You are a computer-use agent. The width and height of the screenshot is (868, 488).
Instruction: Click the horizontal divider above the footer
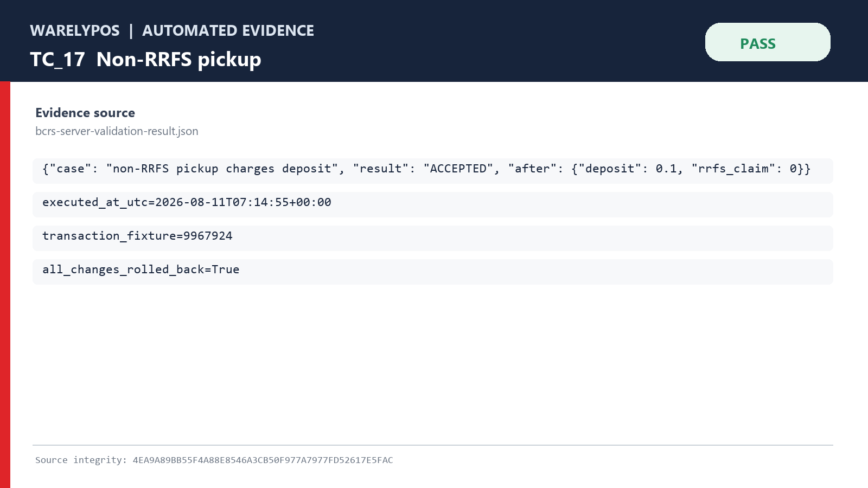pos(433,445)
